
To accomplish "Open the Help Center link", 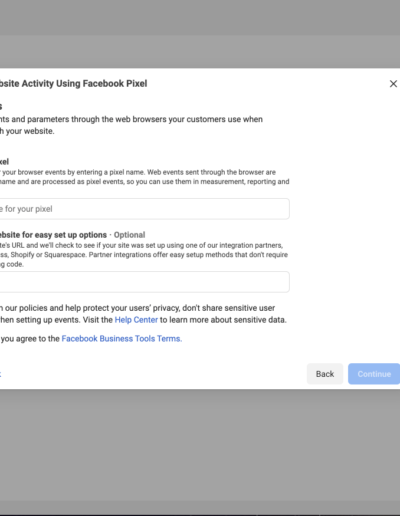I will tap(136, 320).
